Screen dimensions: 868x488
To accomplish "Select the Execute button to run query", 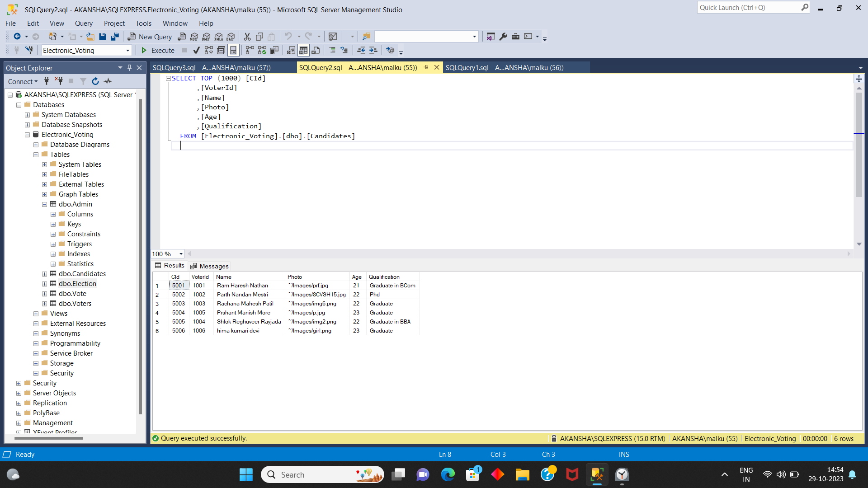I will click(x=157, y=50).
